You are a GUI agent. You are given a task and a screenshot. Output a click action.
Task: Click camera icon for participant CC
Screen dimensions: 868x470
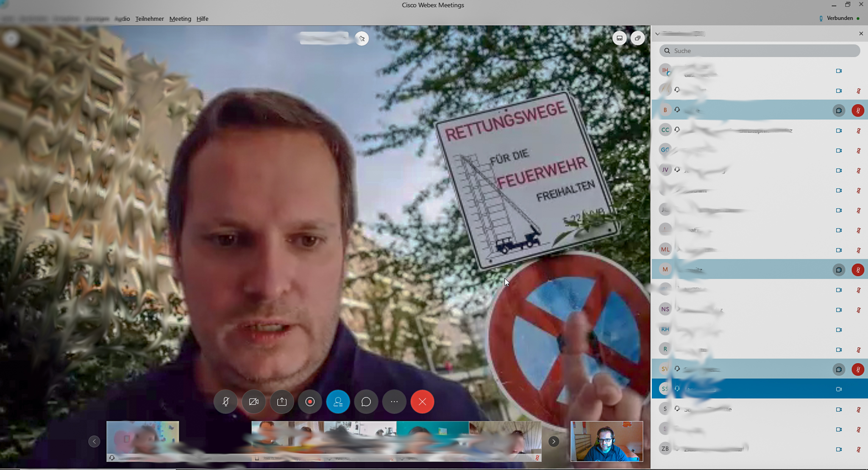tap(839, 130)
